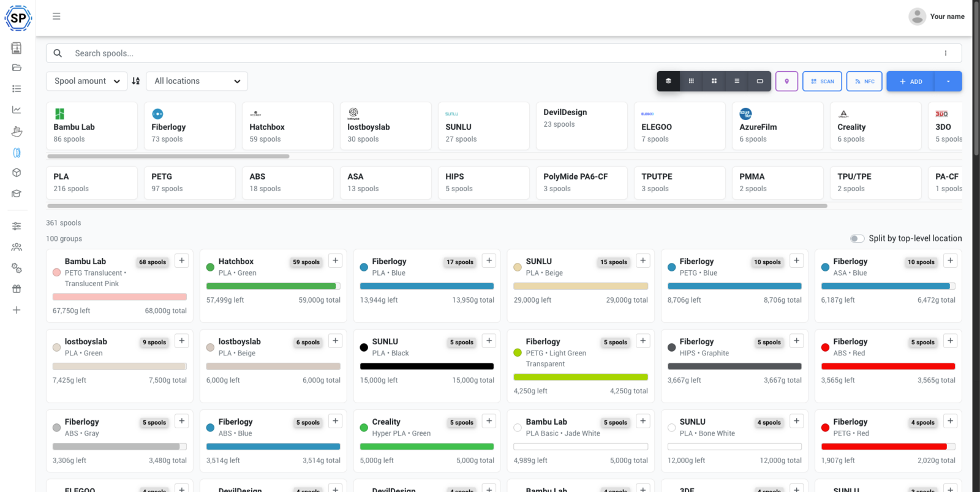Open the cube box sidebar icon

[17, 173]
